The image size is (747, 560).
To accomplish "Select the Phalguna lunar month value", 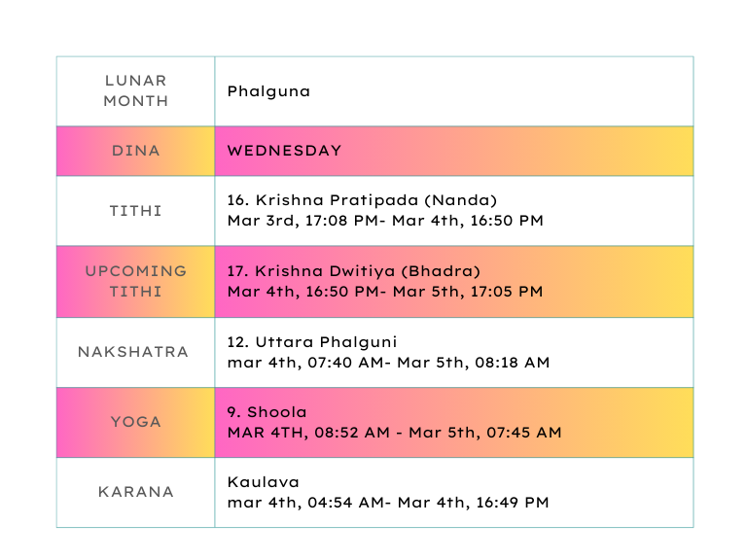I will pos(268,91).
